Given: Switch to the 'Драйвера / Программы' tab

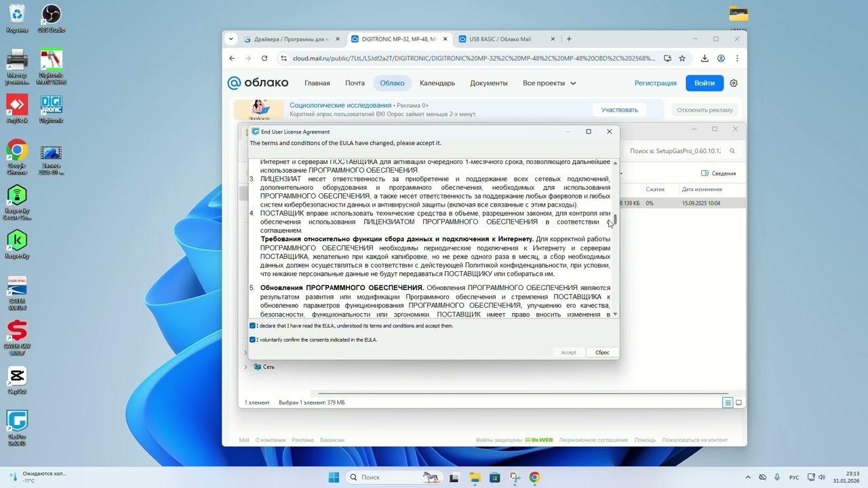Looking at the screenshot, I should [x=292, y=39].
